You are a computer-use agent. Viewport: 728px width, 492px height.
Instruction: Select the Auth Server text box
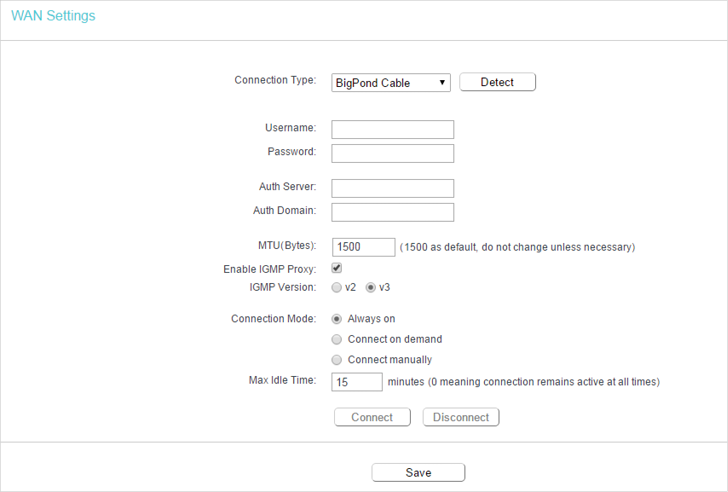pos(392,188)
